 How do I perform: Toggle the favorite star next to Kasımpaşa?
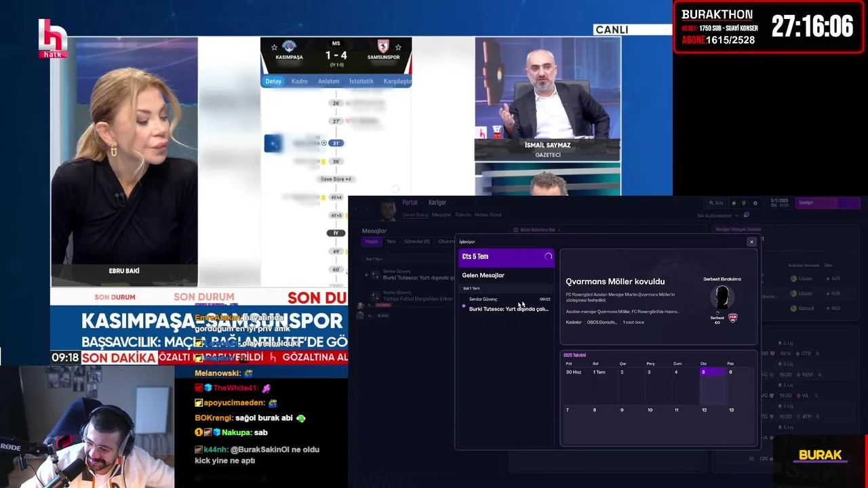coord(274,47)
